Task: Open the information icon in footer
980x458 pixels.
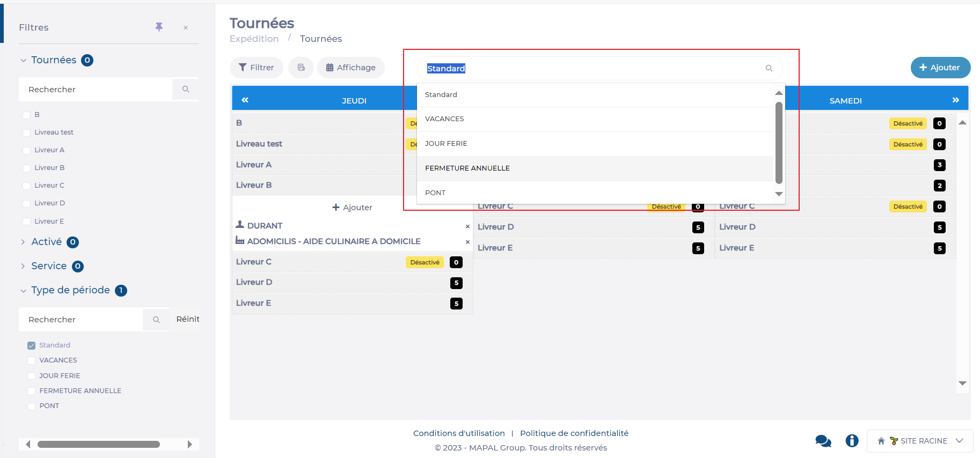Action: 852,441
